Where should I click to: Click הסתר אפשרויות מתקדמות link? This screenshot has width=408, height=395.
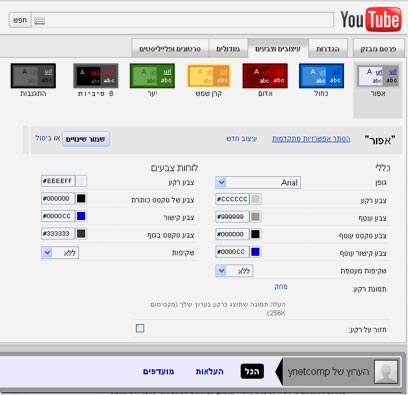311,139
